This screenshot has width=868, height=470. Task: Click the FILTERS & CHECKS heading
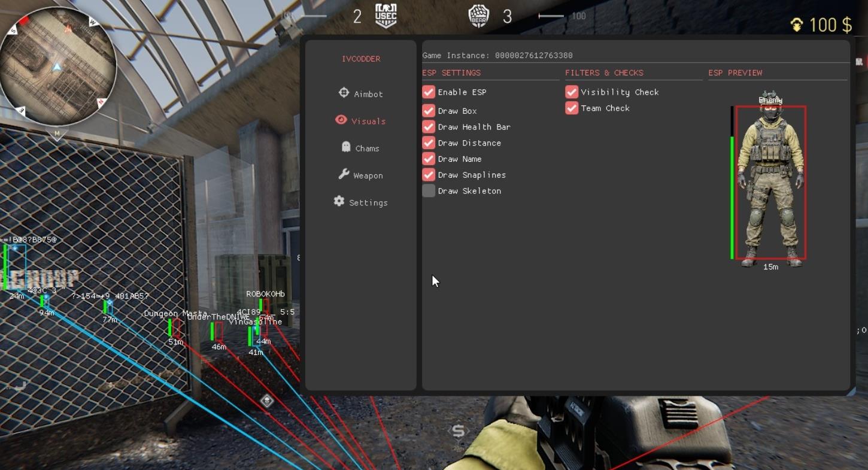coord(605,72)
